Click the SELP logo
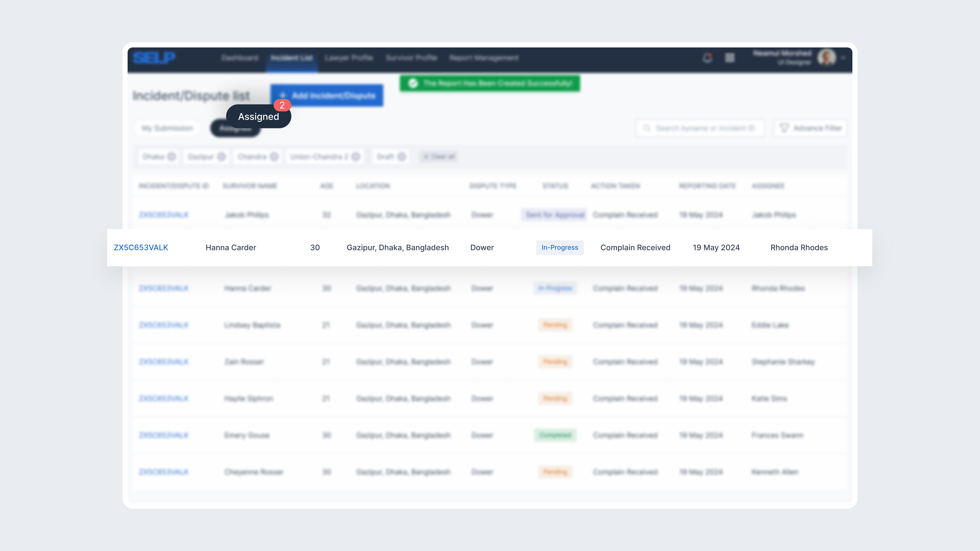Viewport: 980px width, 551px height. pos(154,58)
